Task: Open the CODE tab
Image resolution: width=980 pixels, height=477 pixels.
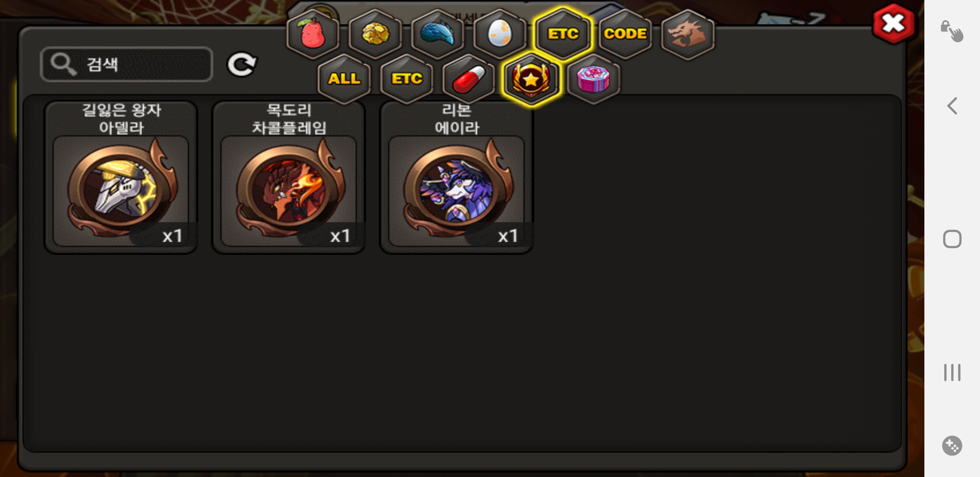Action: point(625,34)
